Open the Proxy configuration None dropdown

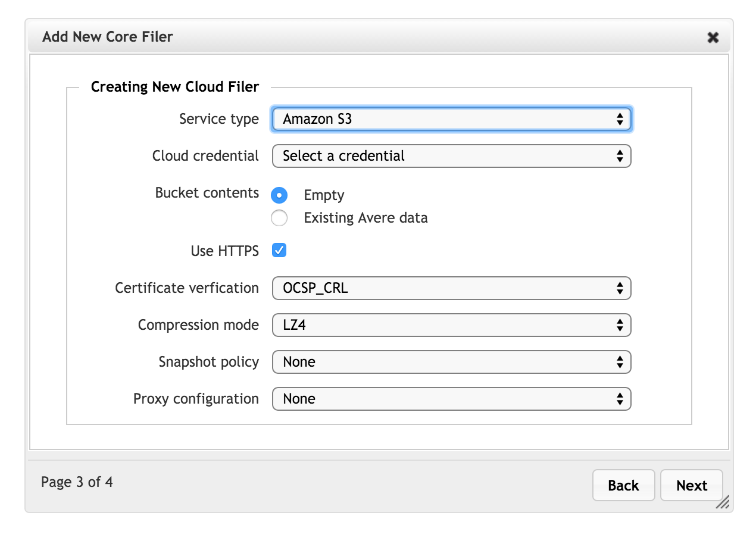tap(451, 399)
